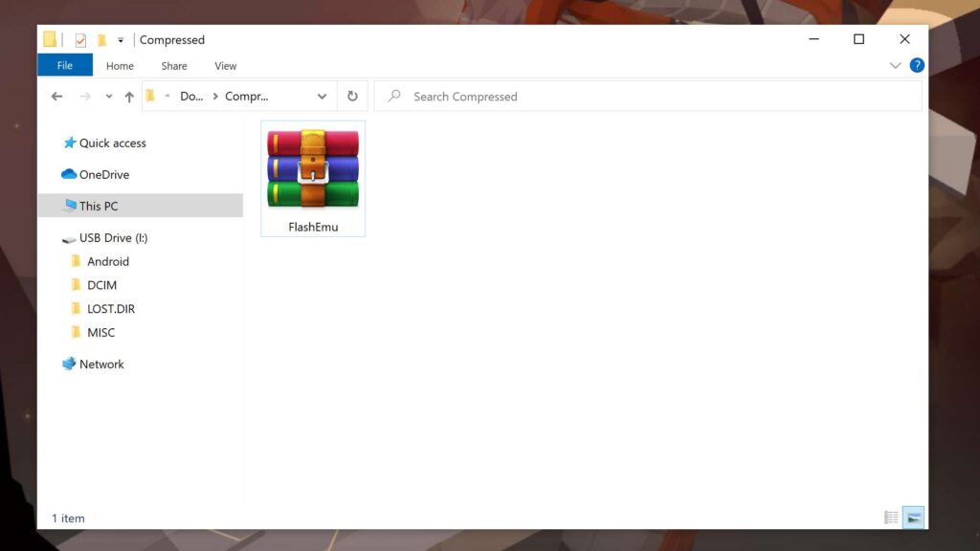The width and height of the screenshot is (980, 551).
Task: Click the Quick access star icon
Action: (69, 143)
